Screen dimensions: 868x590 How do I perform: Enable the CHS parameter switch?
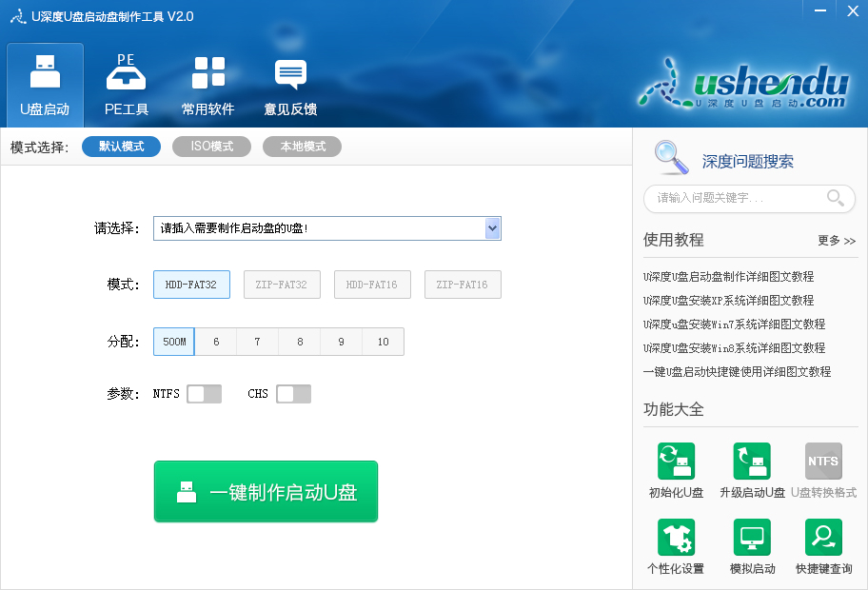293,393
